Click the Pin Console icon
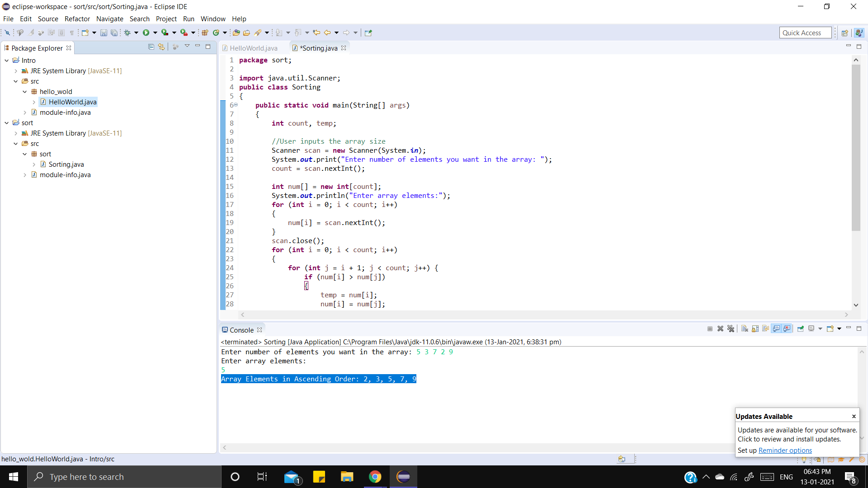The width and height of the screenshot is (868, 488). click(x=800, y=329)
